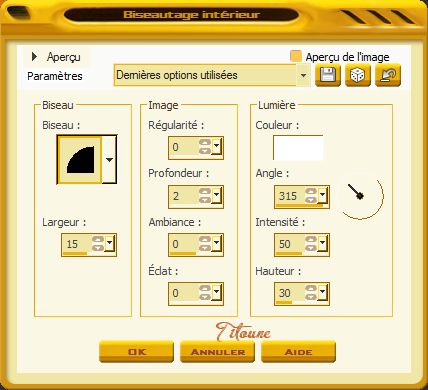428x390 pixels.
Task: Click the save preset floppy disk icon
Action: coord(328,75)
